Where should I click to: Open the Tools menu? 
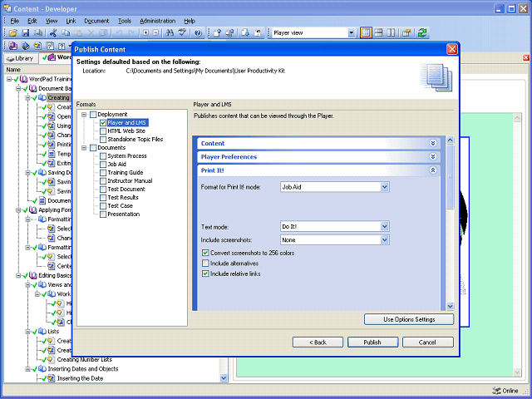coord(125,21)
